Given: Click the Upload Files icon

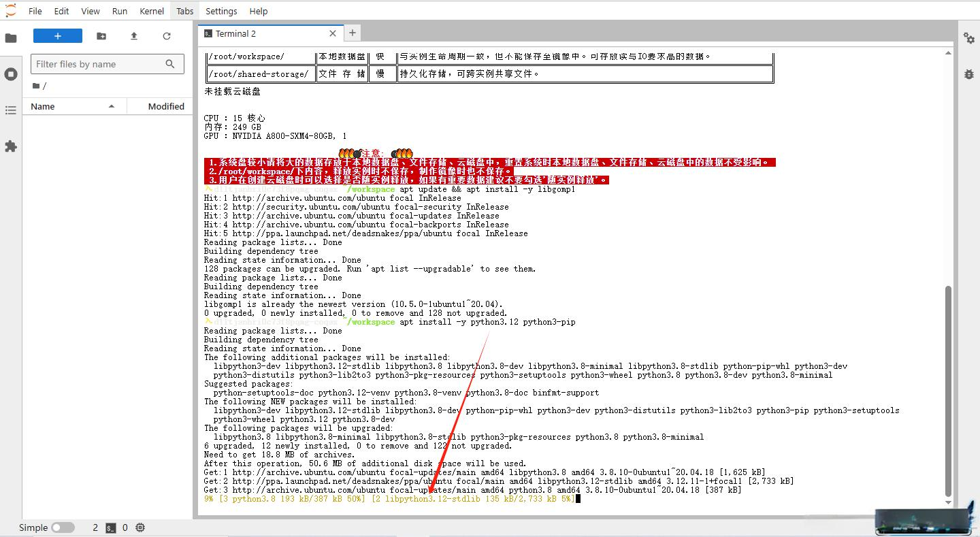Looking at the screenshot, I should 134,36.
